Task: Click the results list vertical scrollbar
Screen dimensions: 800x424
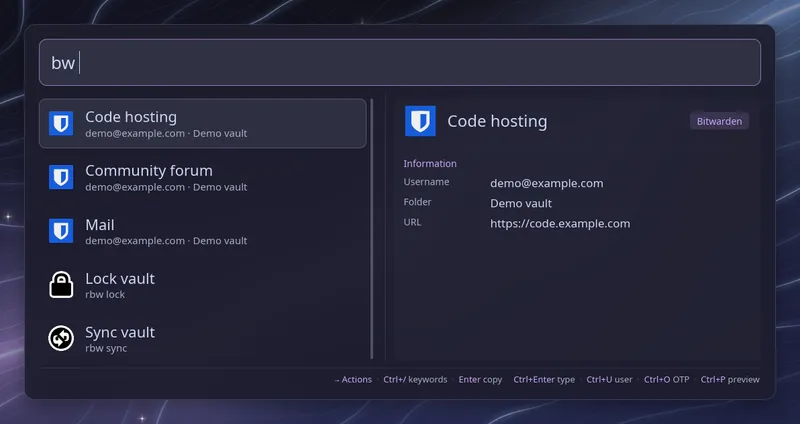Action: (371, 229)
